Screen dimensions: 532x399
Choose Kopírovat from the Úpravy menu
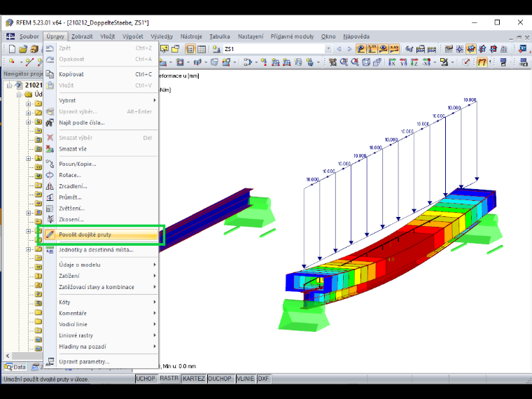click(x=101, y=74)
